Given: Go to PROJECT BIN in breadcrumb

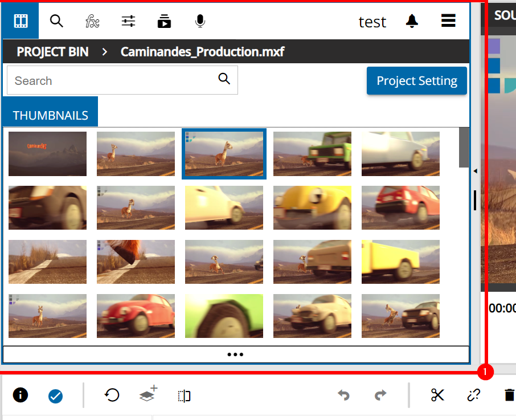Looking at the screenshot, I should (52, 52).
